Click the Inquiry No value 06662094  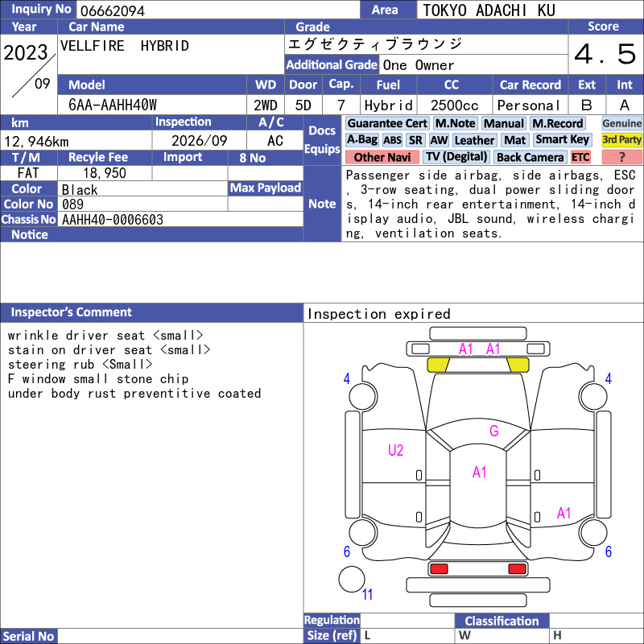pos(113,10)
